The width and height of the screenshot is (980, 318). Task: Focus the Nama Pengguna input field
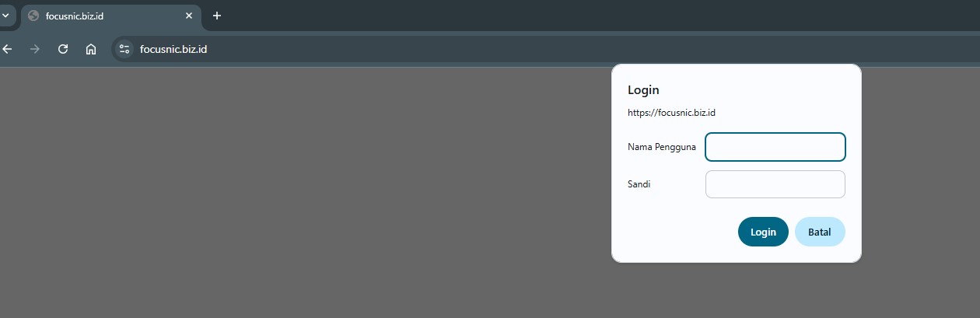[775, 147]
